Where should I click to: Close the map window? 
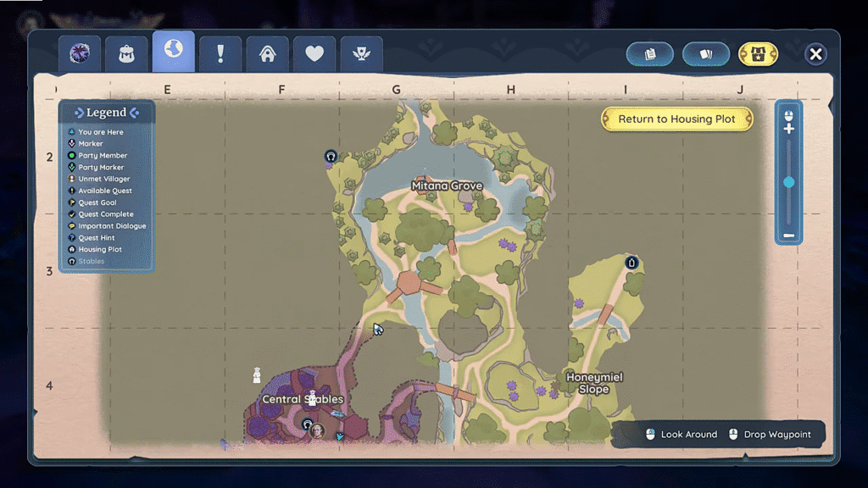click(815, 54)
